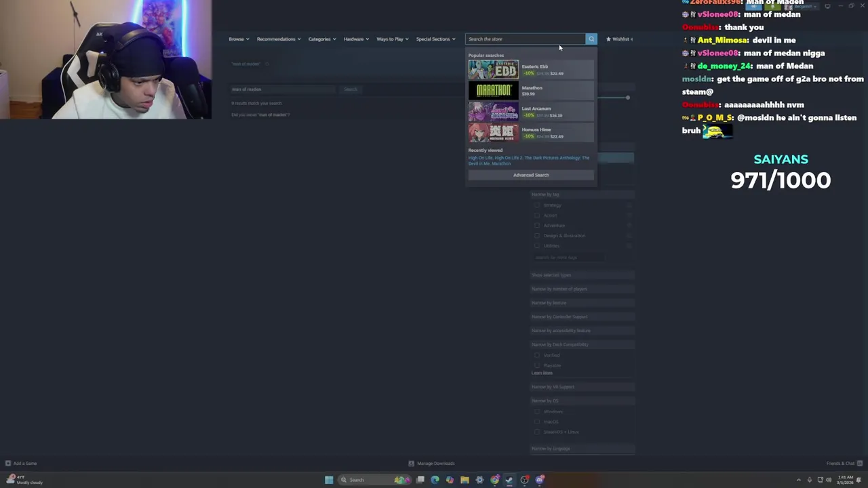Expand the Ways to Play dropdown
868x488 pixels.
pyautogui.click(x=393, y=39)
